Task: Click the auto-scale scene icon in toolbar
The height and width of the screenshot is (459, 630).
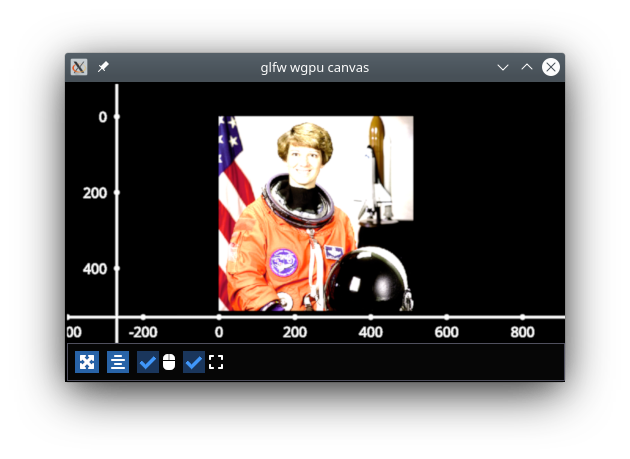Action: 88,362
